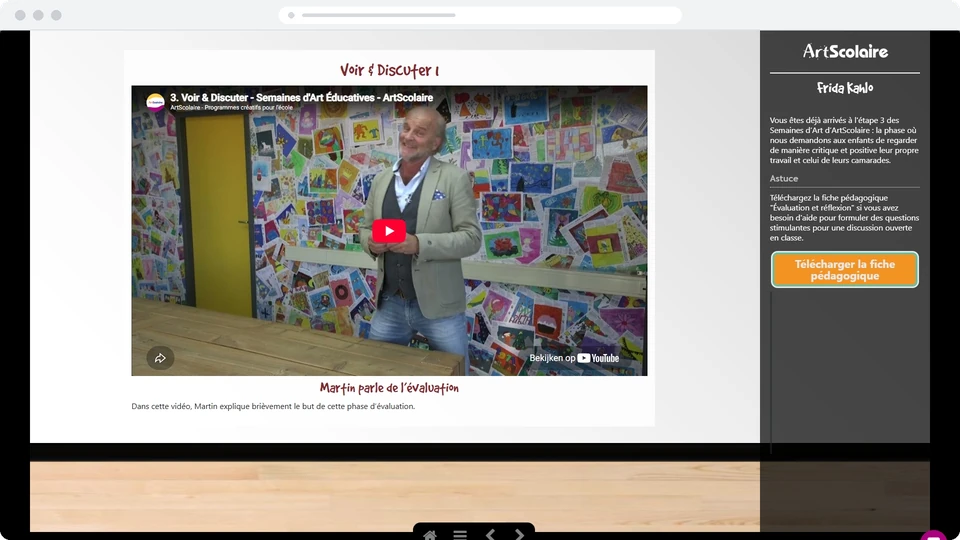
Task: Click Télécharger la fiche pédagogique button
Action: click(844, 269)
